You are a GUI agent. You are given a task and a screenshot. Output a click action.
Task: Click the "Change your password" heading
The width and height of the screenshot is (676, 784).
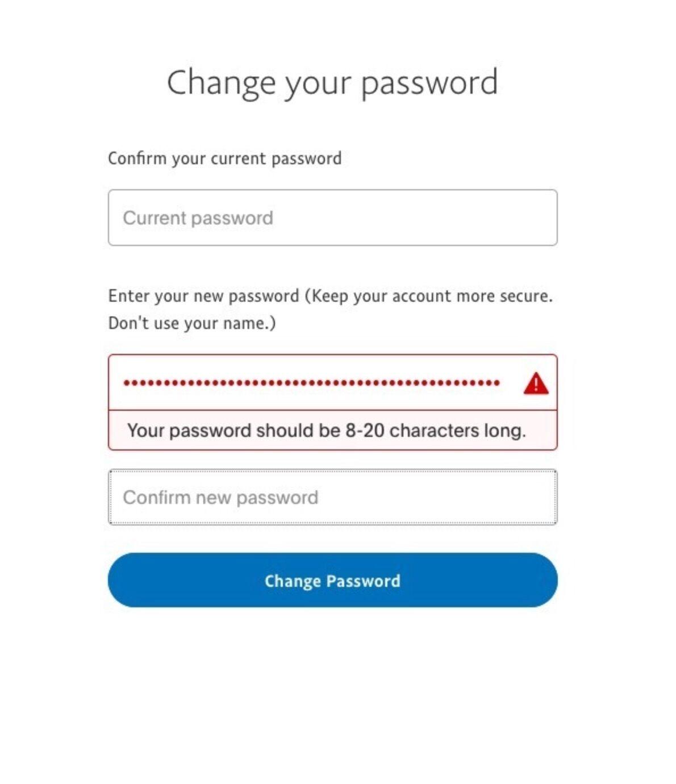[332, 83]
